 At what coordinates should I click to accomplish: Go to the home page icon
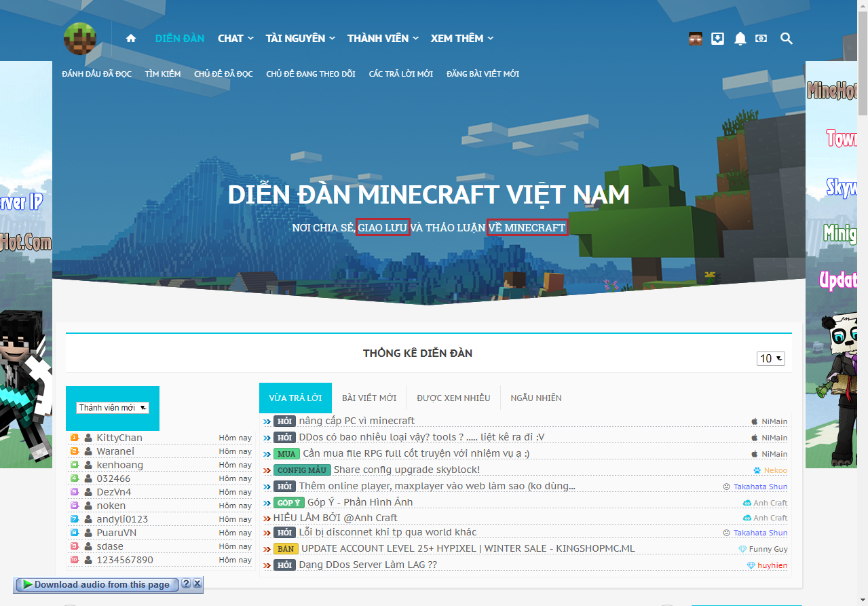tap(131, 39)
